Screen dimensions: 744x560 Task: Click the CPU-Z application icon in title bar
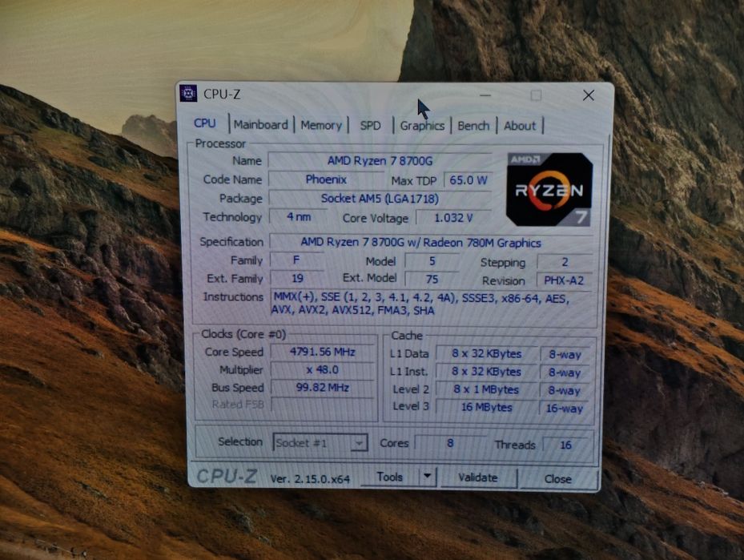click(188, 94)
